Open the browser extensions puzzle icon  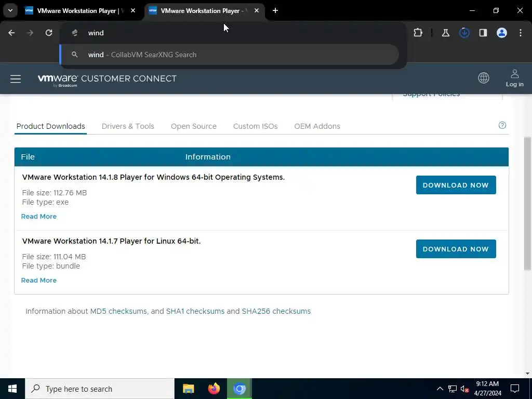coord(418,33)
